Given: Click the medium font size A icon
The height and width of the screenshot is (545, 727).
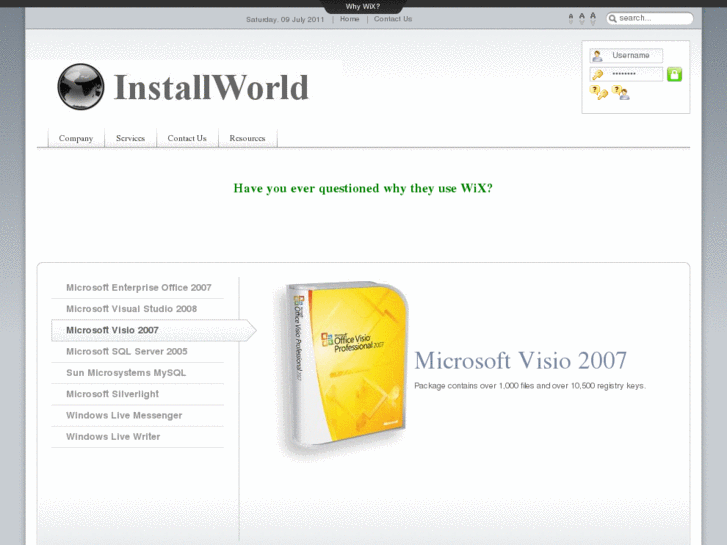Looking at the screenshot, I should [x=582, y=19].
